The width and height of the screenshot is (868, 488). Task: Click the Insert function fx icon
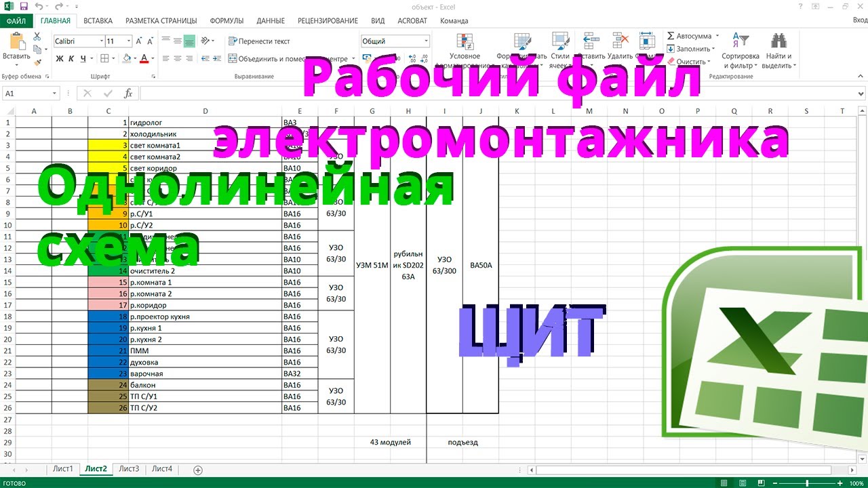[x=128, y=94]
